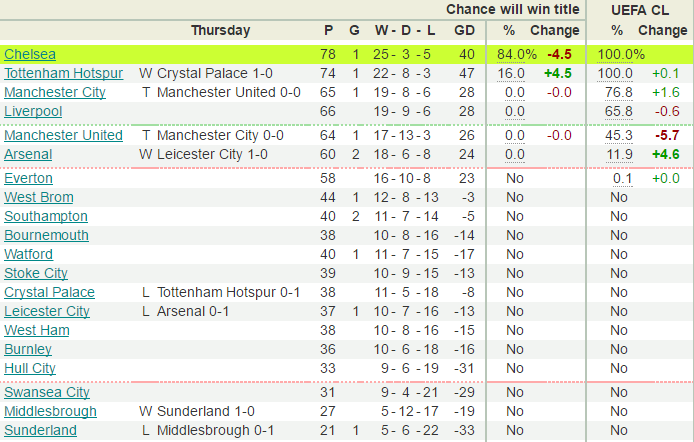Open the Leicester City team page

tap(47, 311)
